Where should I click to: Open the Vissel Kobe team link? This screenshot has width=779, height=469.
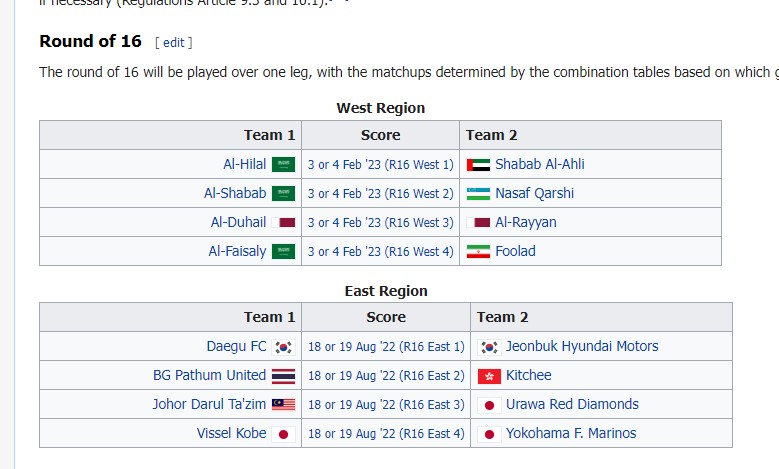pyautogui.click(x=232, y=433)
